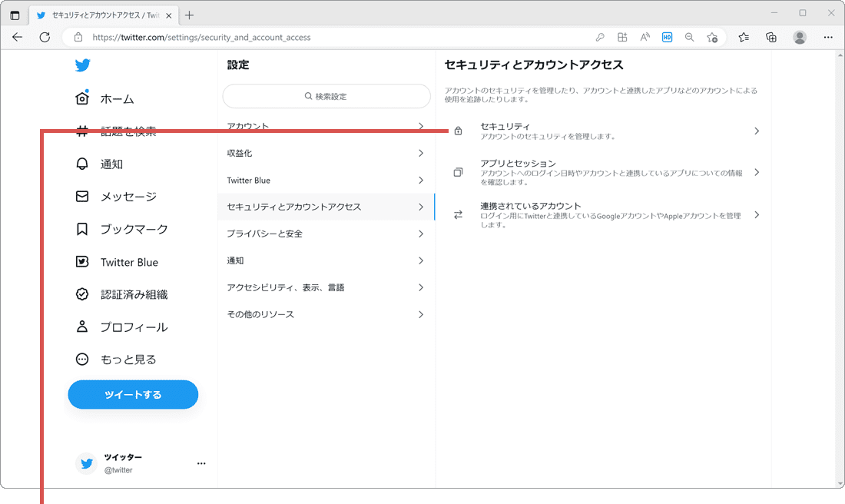The width and height of the screenshot is (845, 504).
Task: Select the Home icon in the sidebar
Action: tap(82, 98)
